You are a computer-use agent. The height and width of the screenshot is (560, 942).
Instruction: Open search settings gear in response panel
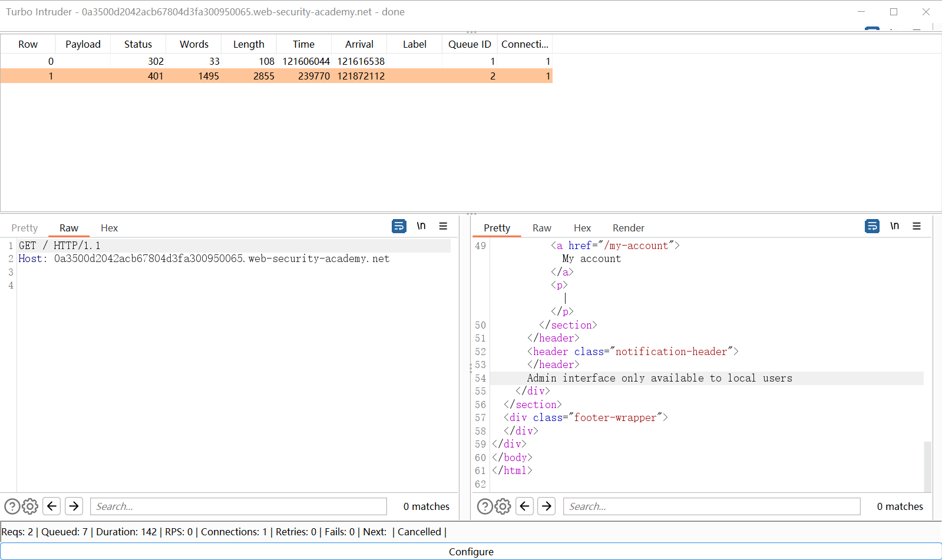tap(503, 506)
